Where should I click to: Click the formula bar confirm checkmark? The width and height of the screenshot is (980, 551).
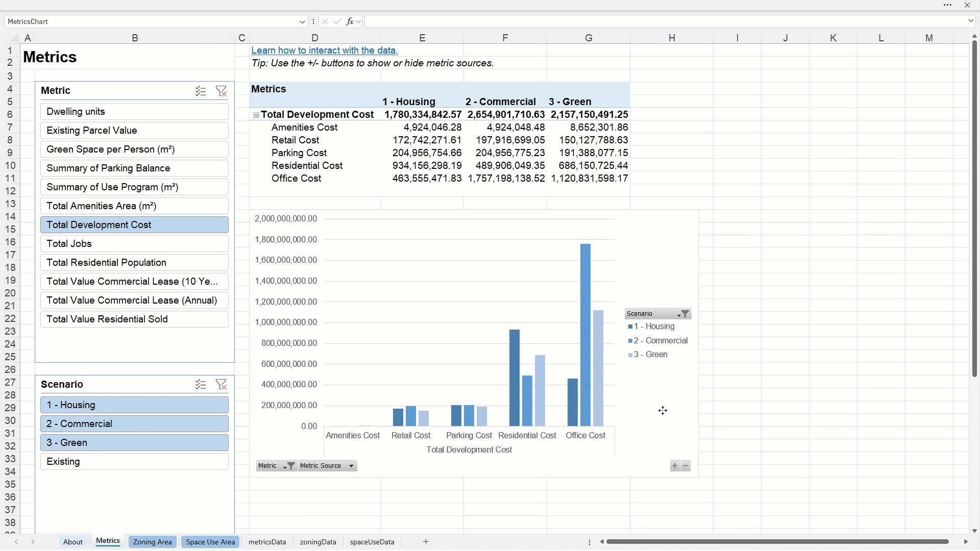click(337, 21)
